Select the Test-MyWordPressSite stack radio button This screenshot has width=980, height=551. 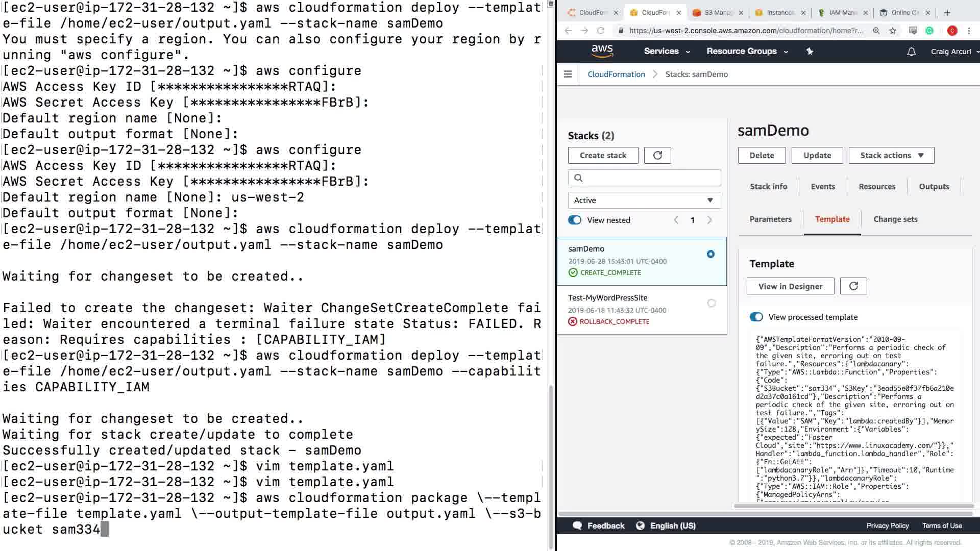[712, 303]
